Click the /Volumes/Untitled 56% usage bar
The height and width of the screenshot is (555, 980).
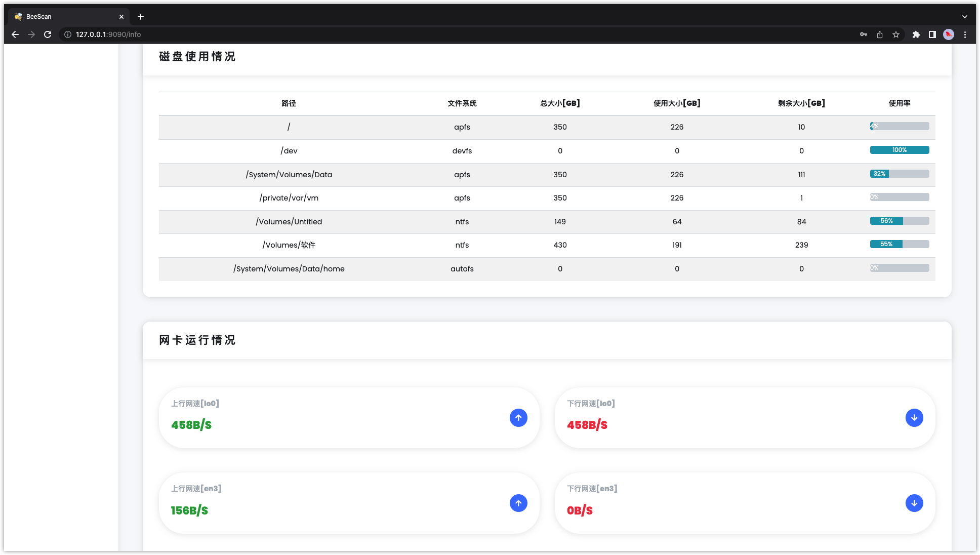pos(899,221)
